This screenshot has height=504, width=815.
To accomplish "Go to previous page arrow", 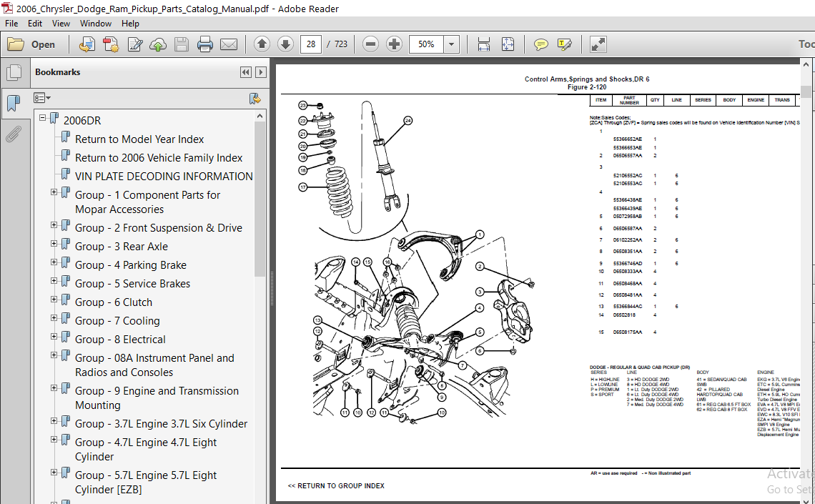I will (262, 44).
